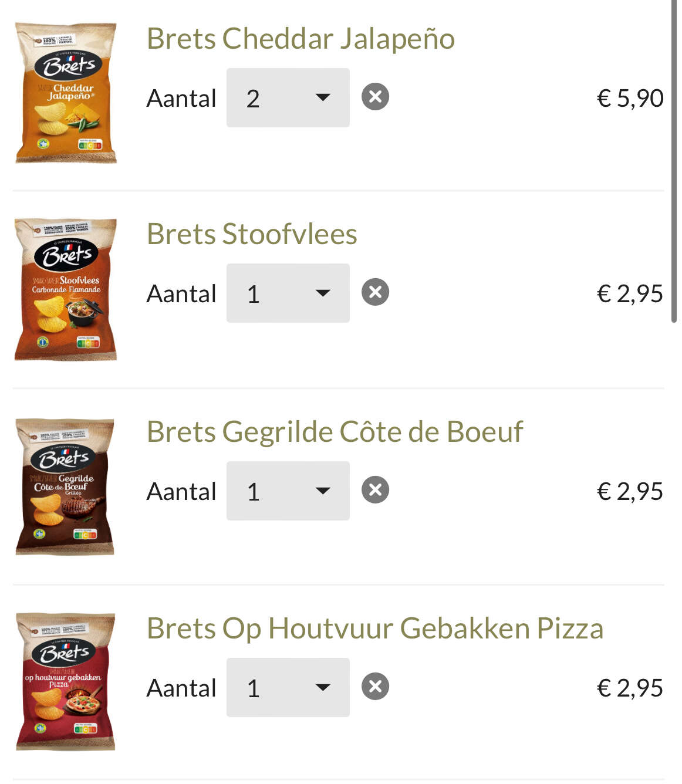Image resolution: width=682 pixels, height=784 pixels.
Task: Remove Brets Cheddar Jalapeño from cart
Action: click(376, 97)
